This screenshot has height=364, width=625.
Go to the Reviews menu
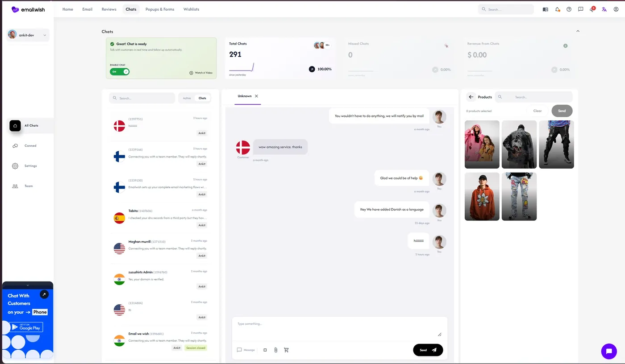pyautogui.click(x=109, y=9)
